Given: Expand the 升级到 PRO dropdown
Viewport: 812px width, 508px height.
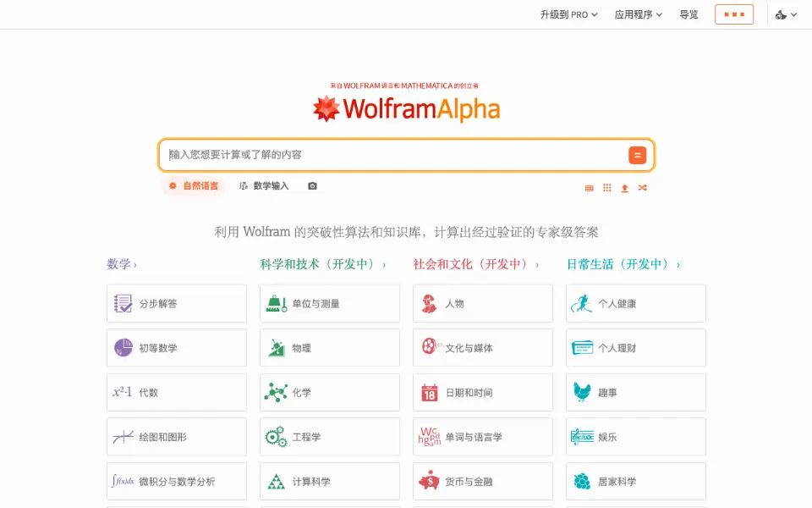Looking at the screenshot, I should pos(568,14).
